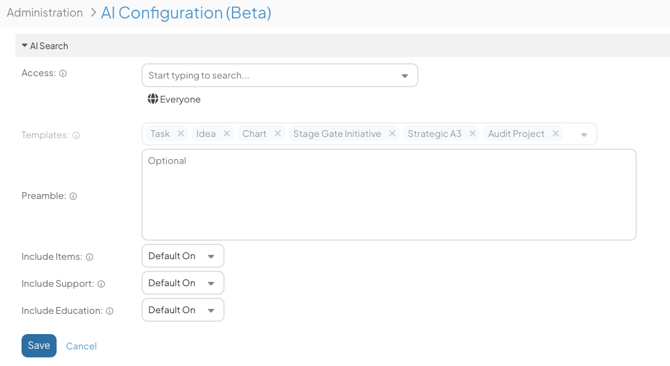Remove the Audit Project tag
670x366 pixels.
click(x=555, y=133)
